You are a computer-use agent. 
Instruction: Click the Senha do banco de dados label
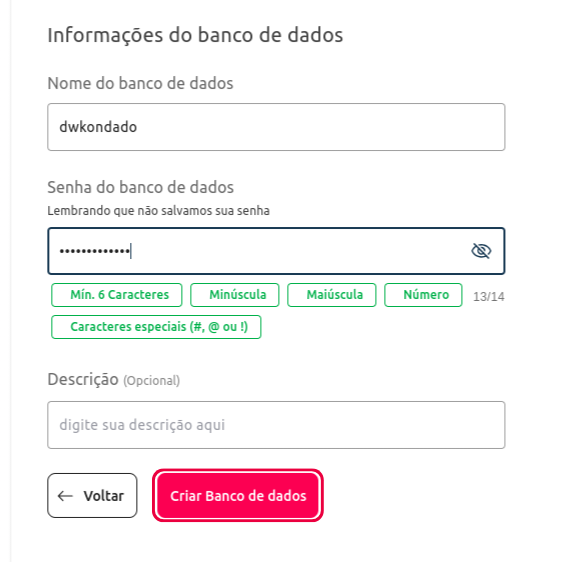coord(141,187)
